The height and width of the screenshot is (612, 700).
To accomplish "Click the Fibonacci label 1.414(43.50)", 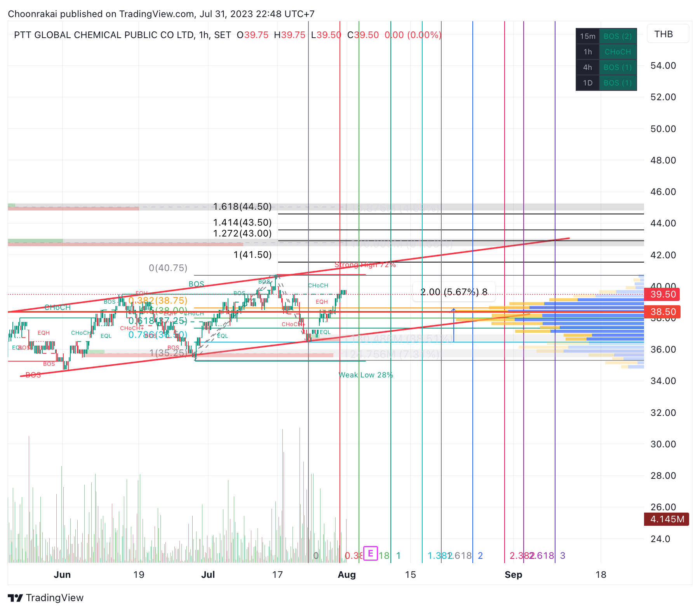I will 242,223.
